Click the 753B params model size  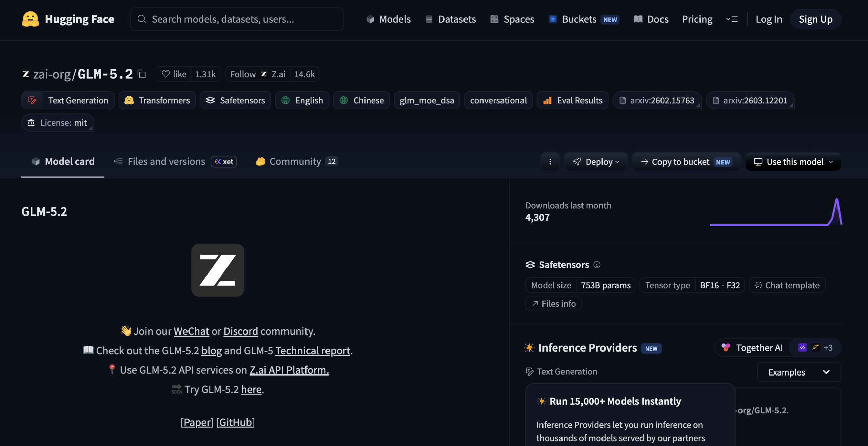pyautogui.click(x=606, y=285)
